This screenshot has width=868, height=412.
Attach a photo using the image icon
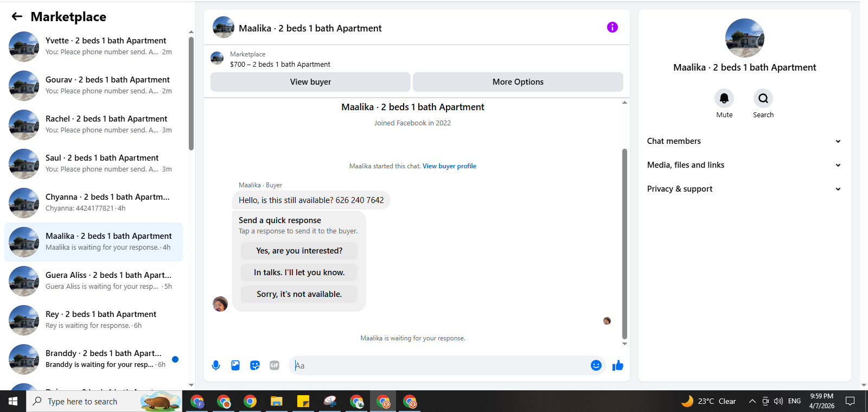(235, 365)
